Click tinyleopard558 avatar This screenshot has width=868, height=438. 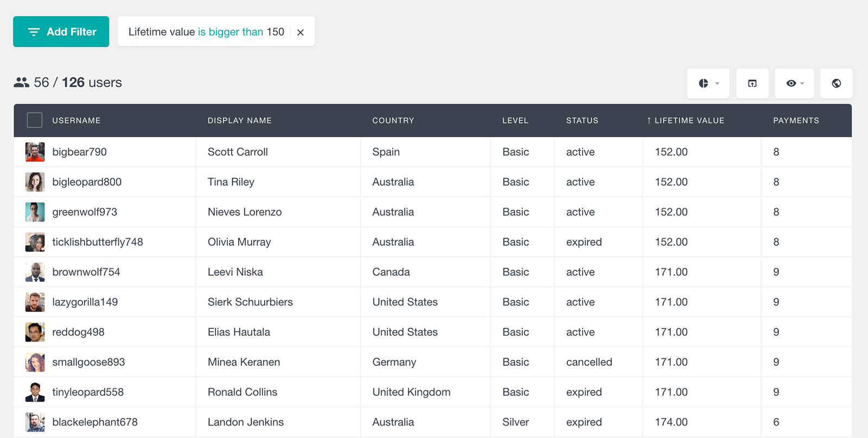tap(35, 392)
